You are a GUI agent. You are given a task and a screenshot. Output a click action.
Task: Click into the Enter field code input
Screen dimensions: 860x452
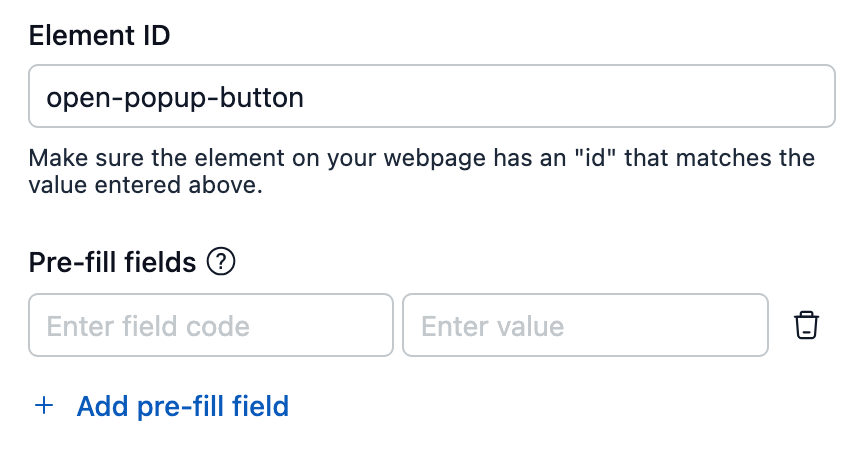211,325
